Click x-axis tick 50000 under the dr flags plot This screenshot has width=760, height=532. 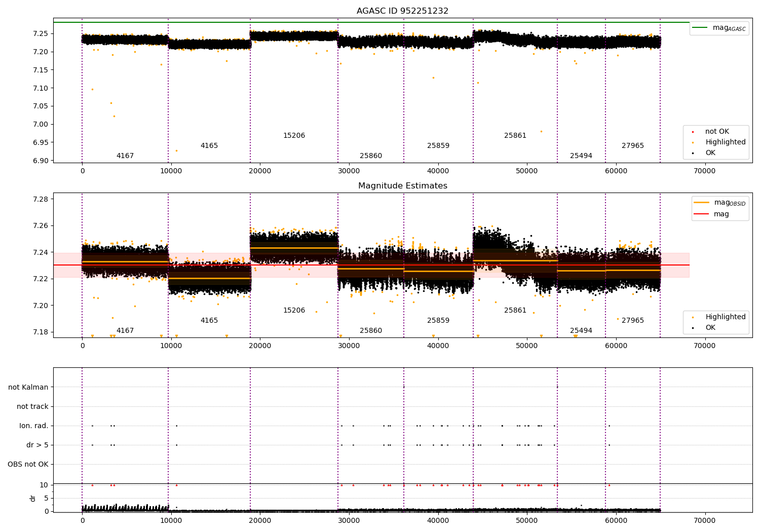(x=526, y=520)
